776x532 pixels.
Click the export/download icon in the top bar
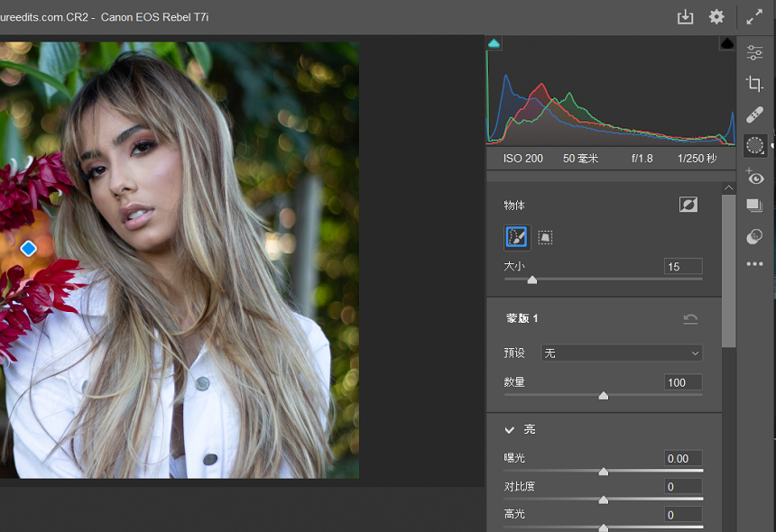(685, 16)
